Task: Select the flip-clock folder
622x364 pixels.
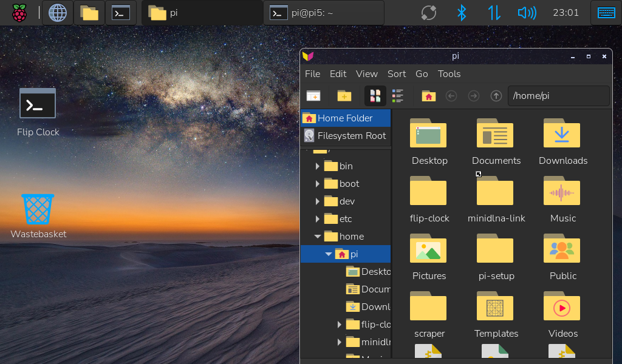Action: (429, 200)
